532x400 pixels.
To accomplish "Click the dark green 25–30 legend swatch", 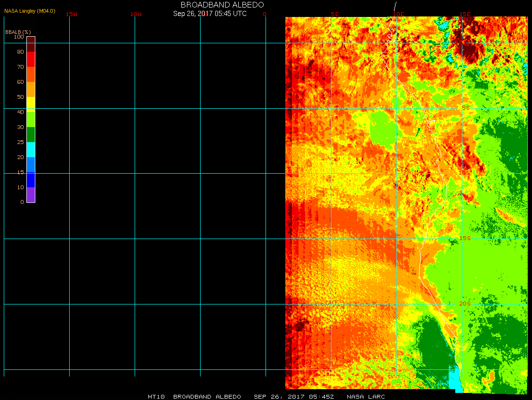I will coord(31,135).
